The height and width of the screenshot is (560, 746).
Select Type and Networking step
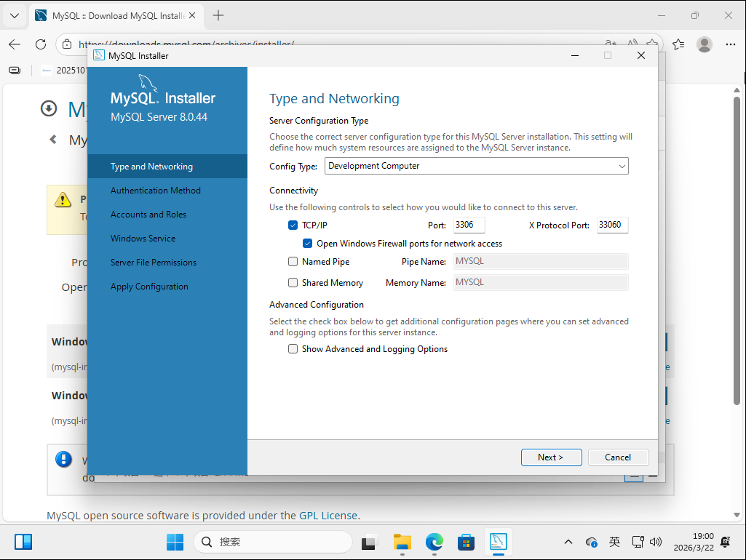167,167
